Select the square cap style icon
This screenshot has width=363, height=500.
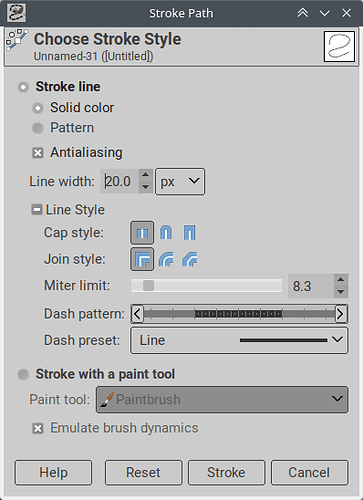pyautogui.click(x=190, y=232)
